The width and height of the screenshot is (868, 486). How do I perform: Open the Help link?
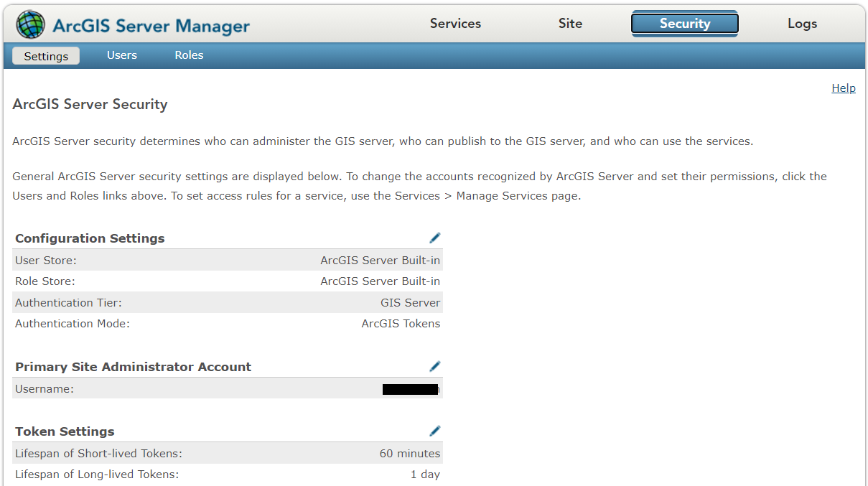[843, 88]
